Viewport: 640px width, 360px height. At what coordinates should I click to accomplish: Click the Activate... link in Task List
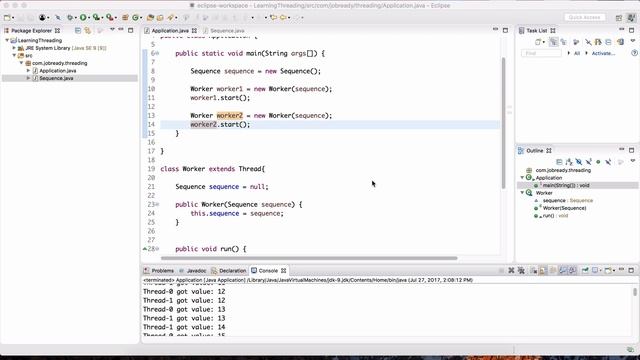coord(603,53)
